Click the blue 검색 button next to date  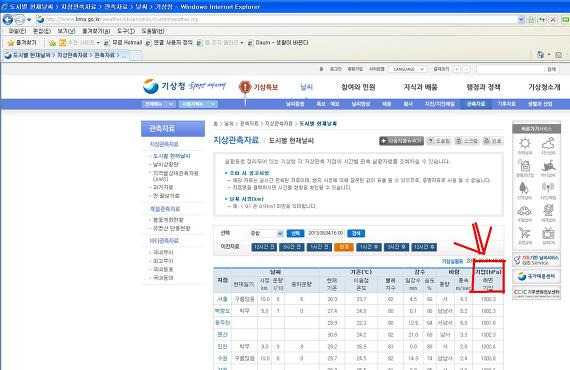coord(356,233)
